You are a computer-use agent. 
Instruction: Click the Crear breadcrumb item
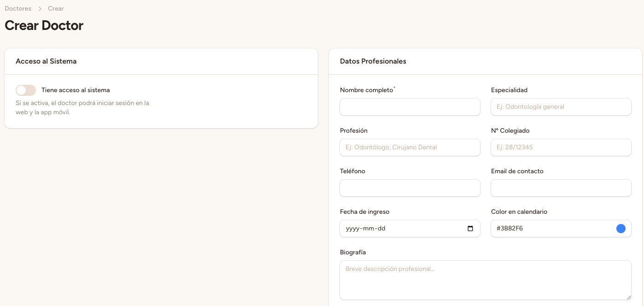point(56,8)
